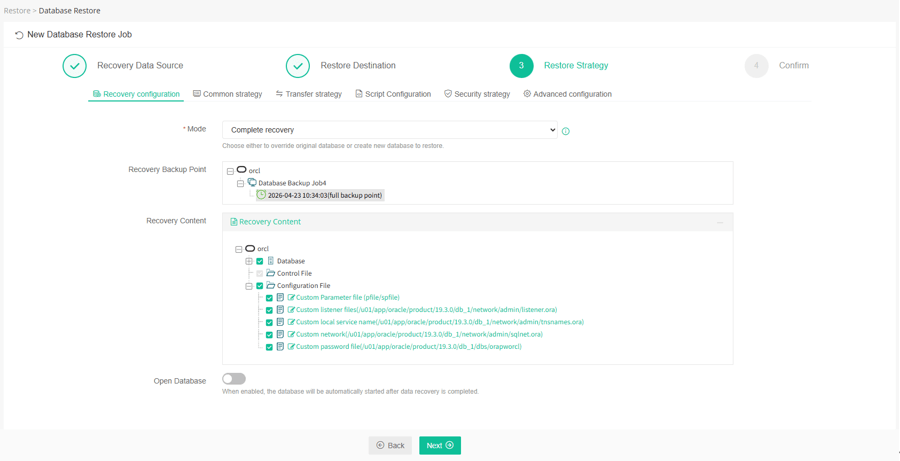Click the step 3 Restore Strategy circle
Screen dimensions: 900x461
(x=521, y=66)
